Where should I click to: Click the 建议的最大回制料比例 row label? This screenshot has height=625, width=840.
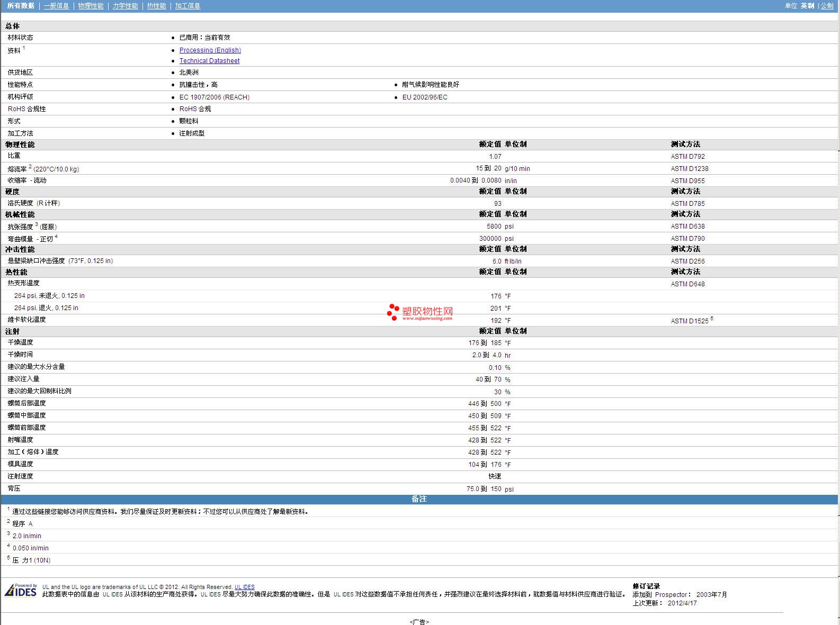tap(39, 391)
